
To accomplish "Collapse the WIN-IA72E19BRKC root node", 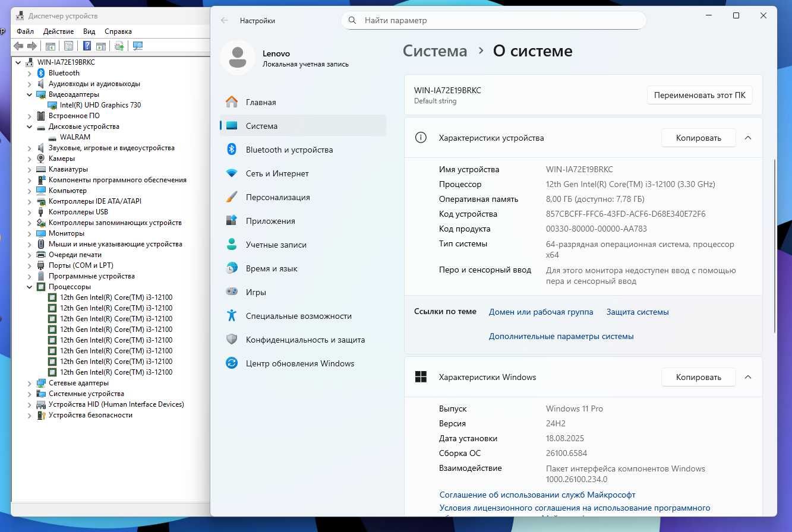I will coord(18,62).
